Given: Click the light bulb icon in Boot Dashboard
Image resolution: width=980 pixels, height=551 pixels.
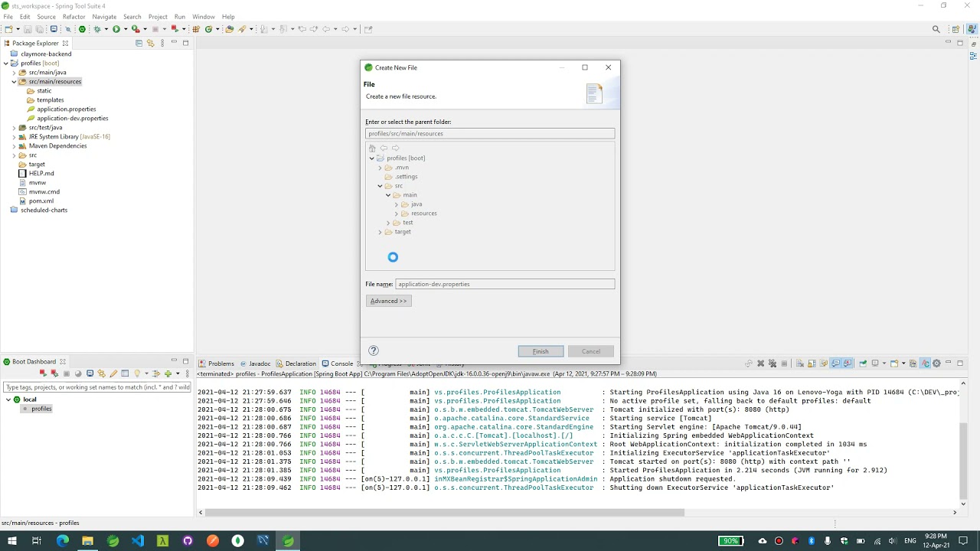Looking at the screenshot, I should 137,373.
